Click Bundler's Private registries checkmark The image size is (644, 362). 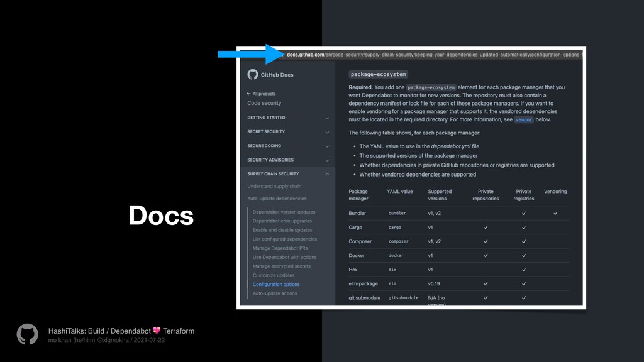tap(524, 213)
